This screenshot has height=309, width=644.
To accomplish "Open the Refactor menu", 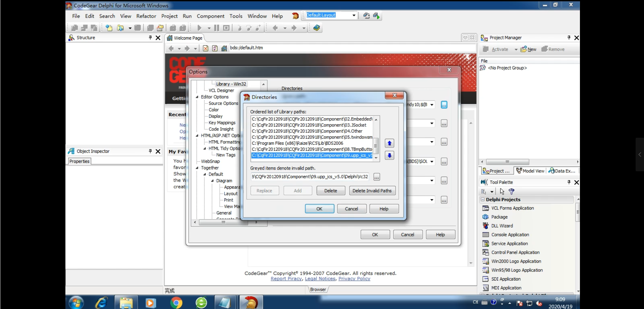I will tap(146, 16).
